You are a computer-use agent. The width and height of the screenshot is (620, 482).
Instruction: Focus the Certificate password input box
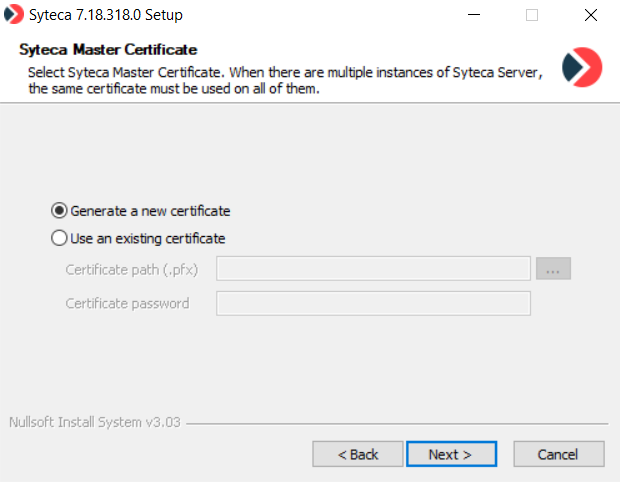click(x=372, y=303)
